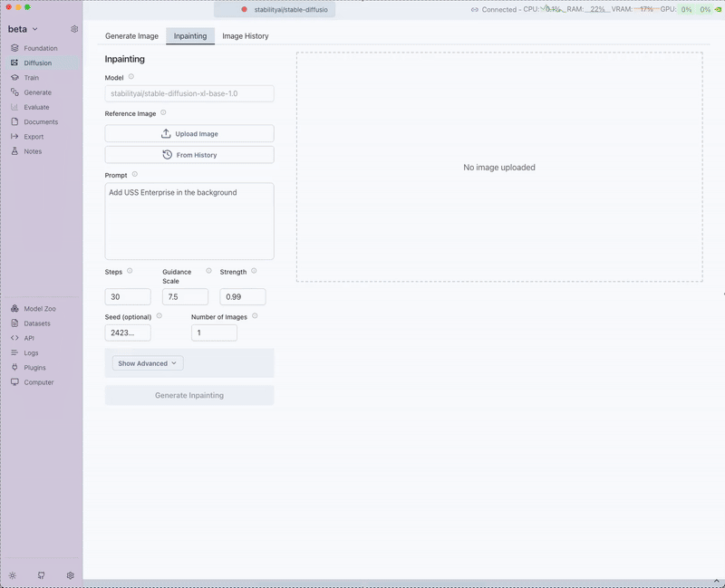Toggle light/dark theme with the sun icon
The width and height of the screenshot is (725, 588).
[13, 575]
